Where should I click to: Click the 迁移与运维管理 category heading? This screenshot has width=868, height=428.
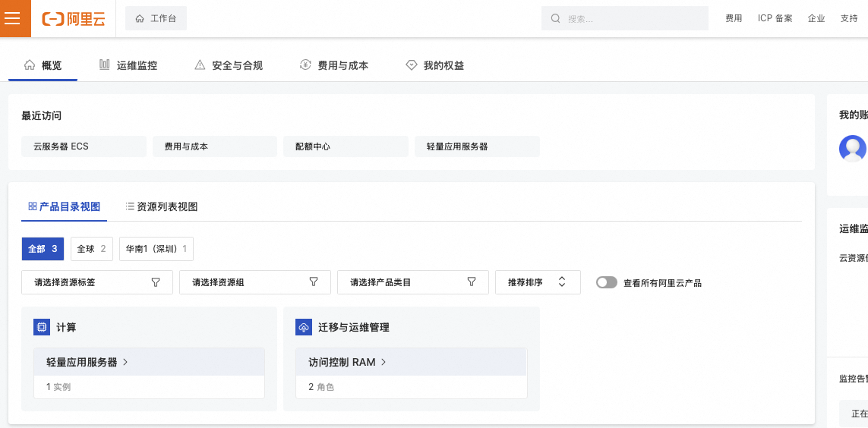(x=354, y=327)
